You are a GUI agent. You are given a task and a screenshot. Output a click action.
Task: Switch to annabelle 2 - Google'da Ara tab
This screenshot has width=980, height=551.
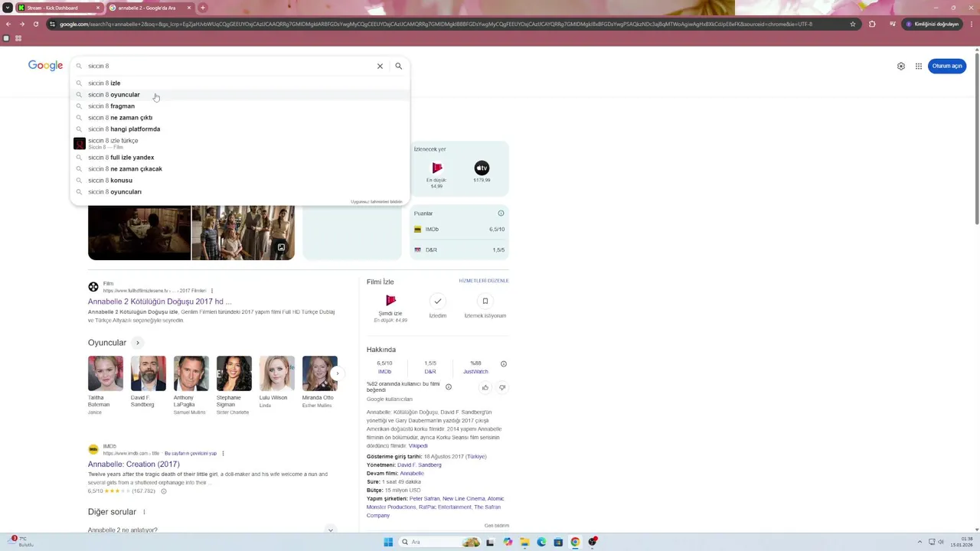coord(150,8)
